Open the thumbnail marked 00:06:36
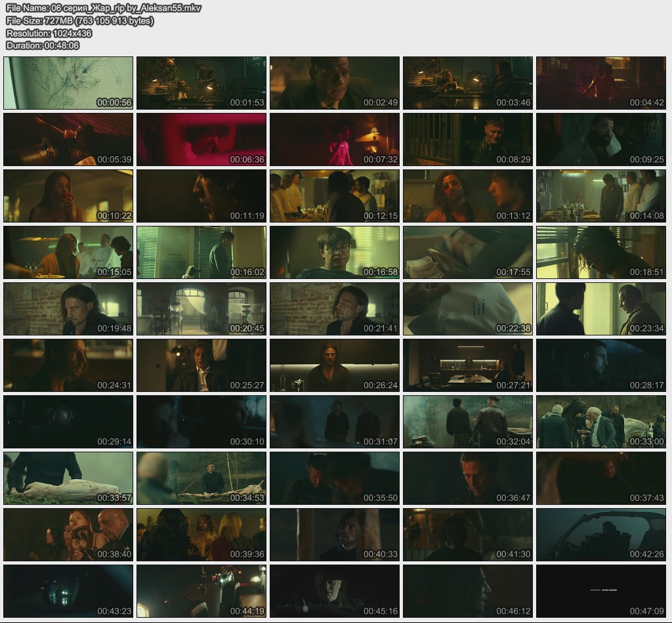Screen dimensions: 672x623 201,139
